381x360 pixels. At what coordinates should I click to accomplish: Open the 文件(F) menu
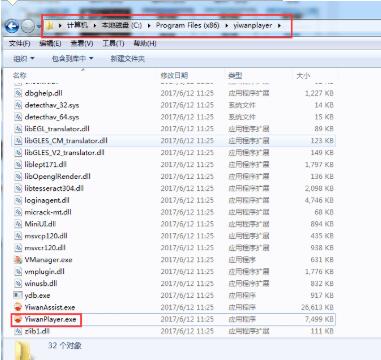[x=19, y=44]
